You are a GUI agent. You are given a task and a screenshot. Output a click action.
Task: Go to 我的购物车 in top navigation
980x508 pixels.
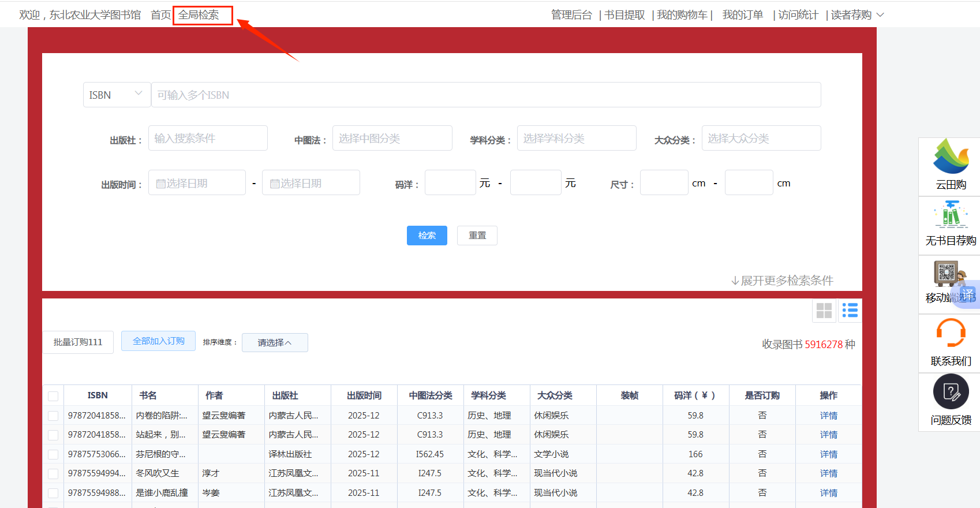[682, 15]
